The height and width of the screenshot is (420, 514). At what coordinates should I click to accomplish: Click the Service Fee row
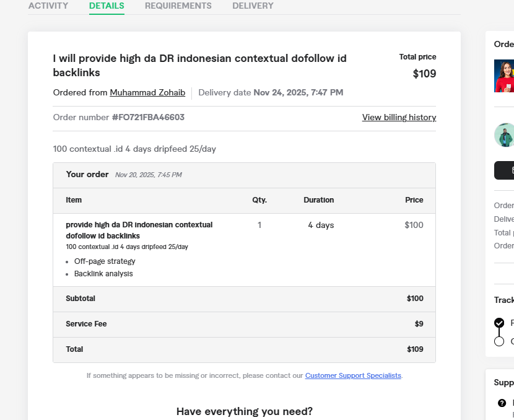coord(244,324)
